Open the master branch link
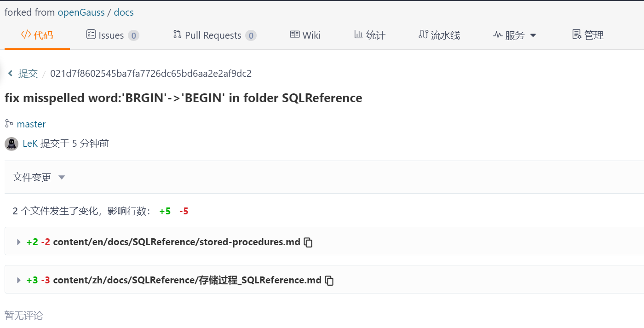644x328 pixels. 31,124
